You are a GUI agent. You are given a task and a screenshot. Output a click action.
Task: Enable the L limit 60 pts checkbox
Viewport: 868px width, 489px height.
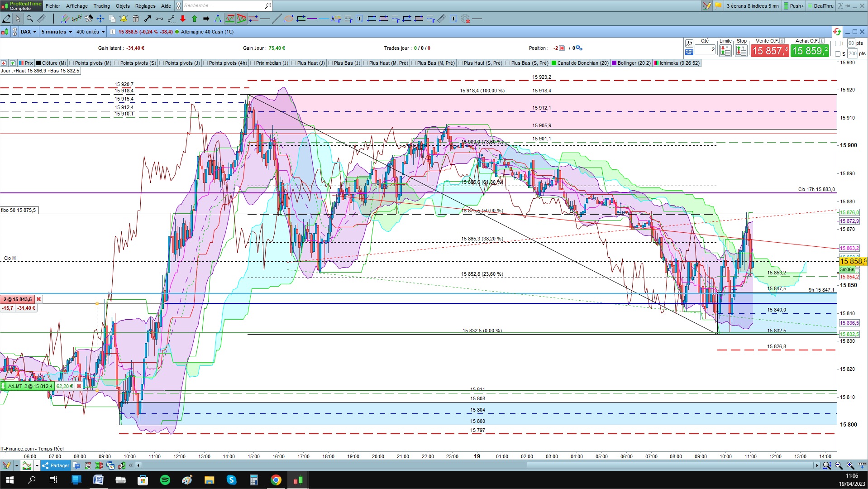[838, 43]
